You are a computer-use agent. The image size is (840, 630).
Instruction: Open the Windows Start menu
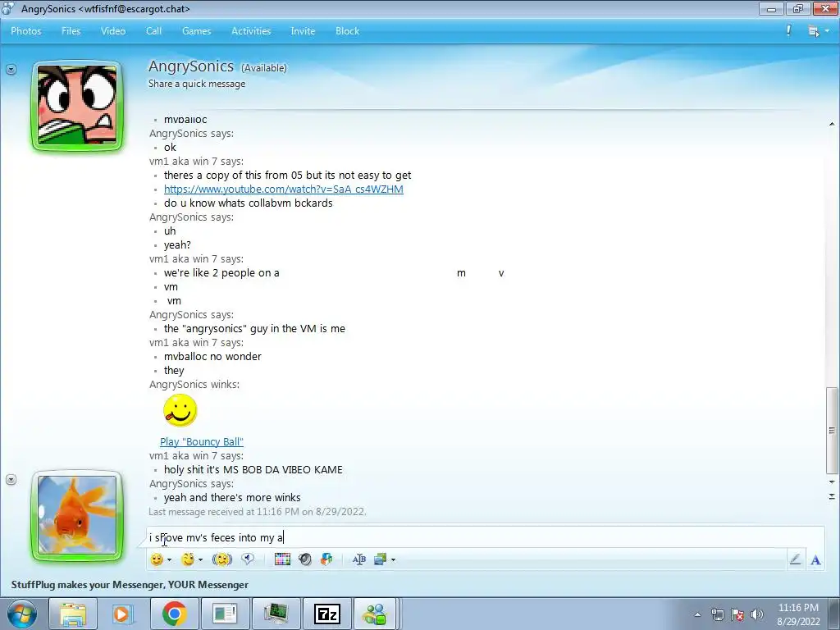21,614
